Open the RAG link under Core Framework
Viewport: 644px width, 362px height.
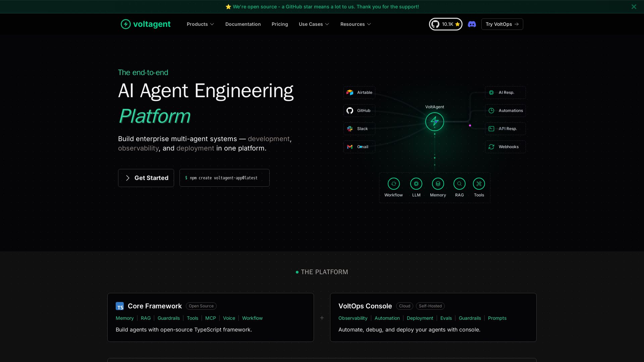(146, 318)
